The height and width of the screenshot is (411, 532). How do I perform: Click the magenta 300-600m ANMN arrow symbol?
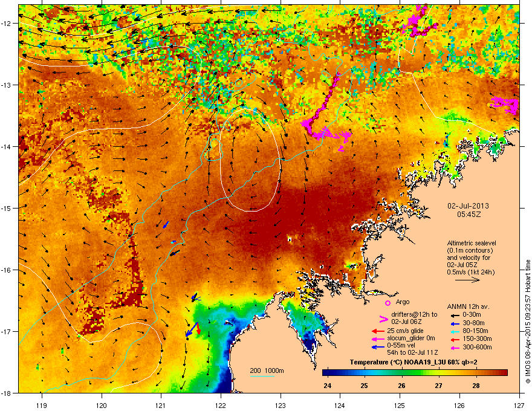[x=455, y=348]
